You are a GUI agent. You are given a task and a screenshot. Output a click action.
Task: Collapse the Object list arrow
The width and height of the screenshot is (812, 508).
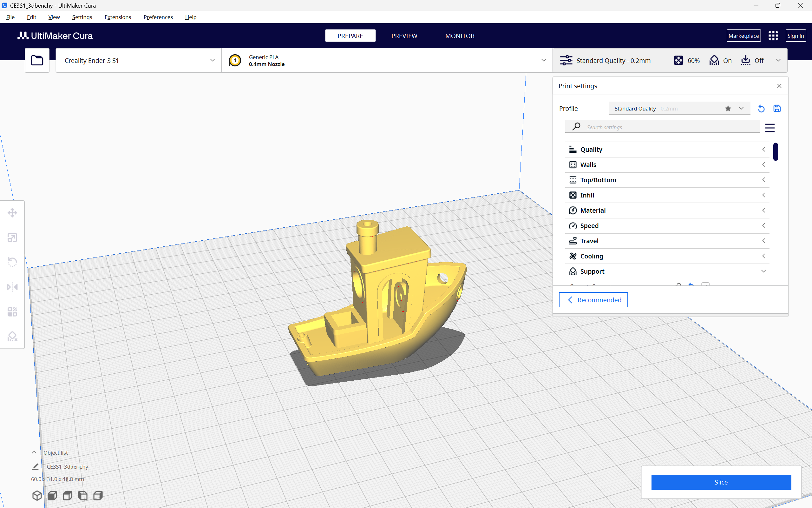point(34,452)
